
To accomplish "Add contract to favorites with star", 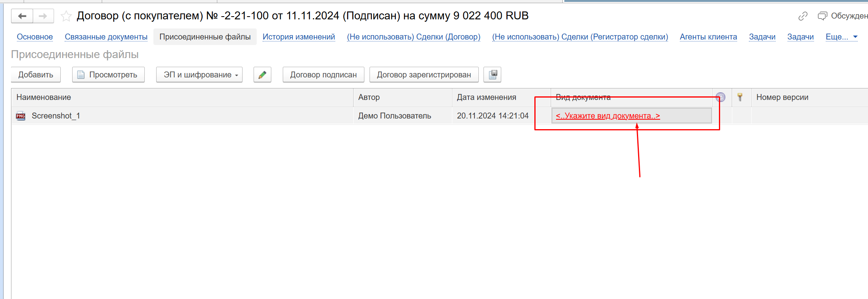I will (66, 16).
